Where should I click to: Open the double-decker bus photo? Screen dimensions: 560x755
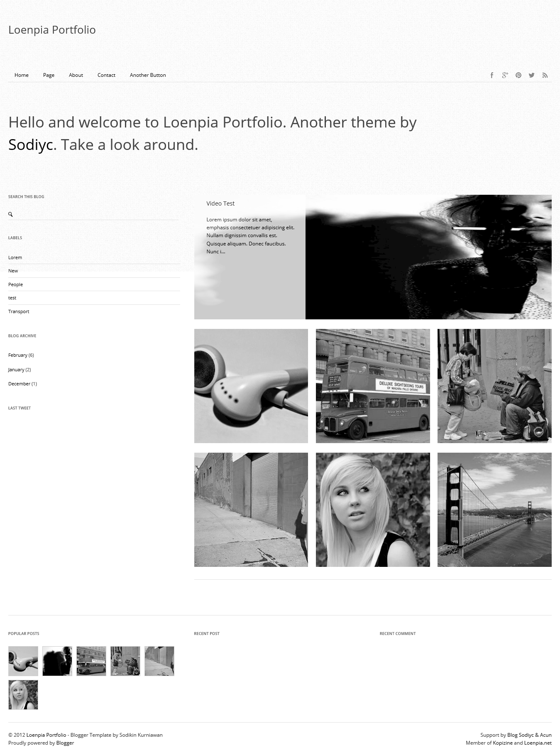pyautogui.click(x=373, y=386)
